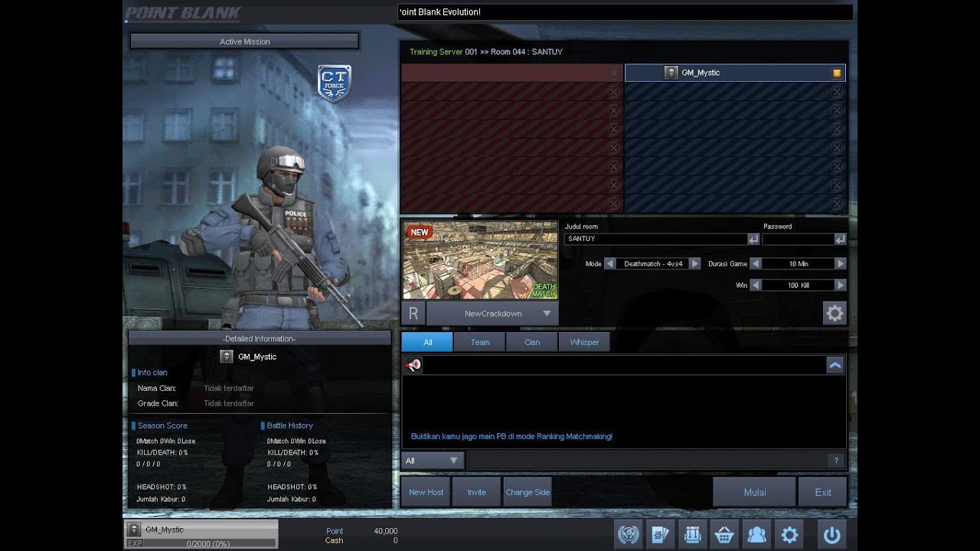This screenshot has height=551, width=980.
Task: Open the friends community icon
Action: point(756,534)
